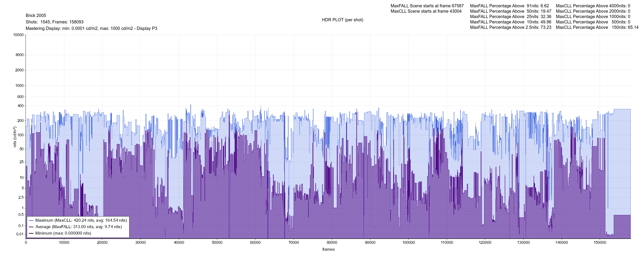Screen dimensions: 644x258
Task: Click the x-axis tick label "0"
Action: click(26, 243)
